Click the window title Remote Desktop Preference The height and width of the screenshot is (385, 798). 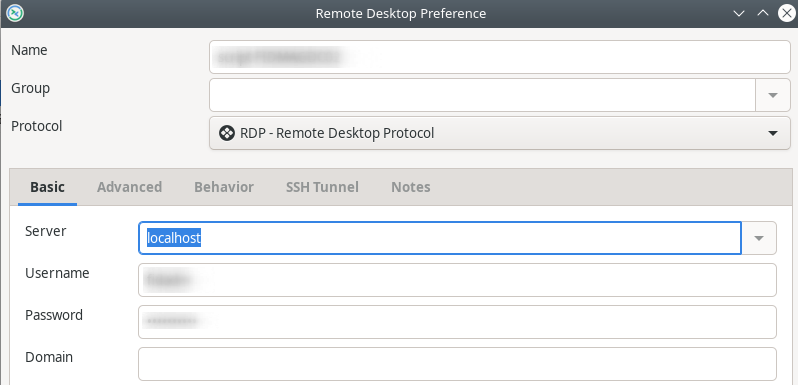pyautogui.click(x=401, y=14)
